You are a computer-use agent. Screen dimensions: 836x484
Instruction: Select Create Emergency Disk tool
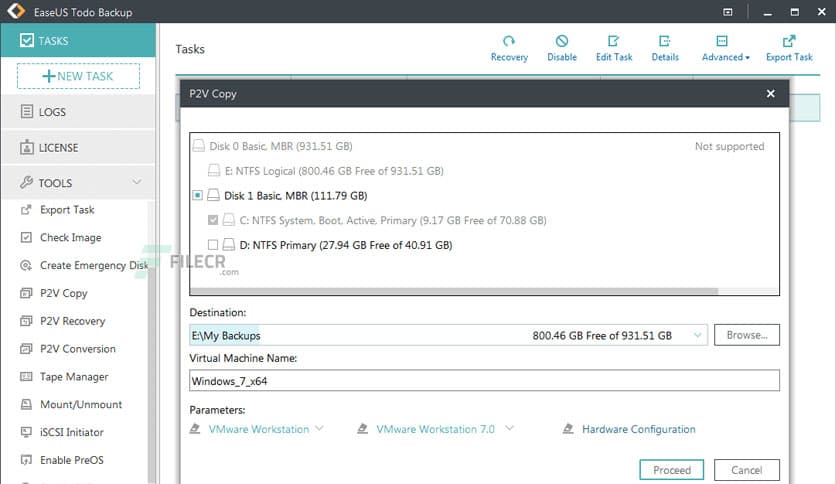coord(94,265)
